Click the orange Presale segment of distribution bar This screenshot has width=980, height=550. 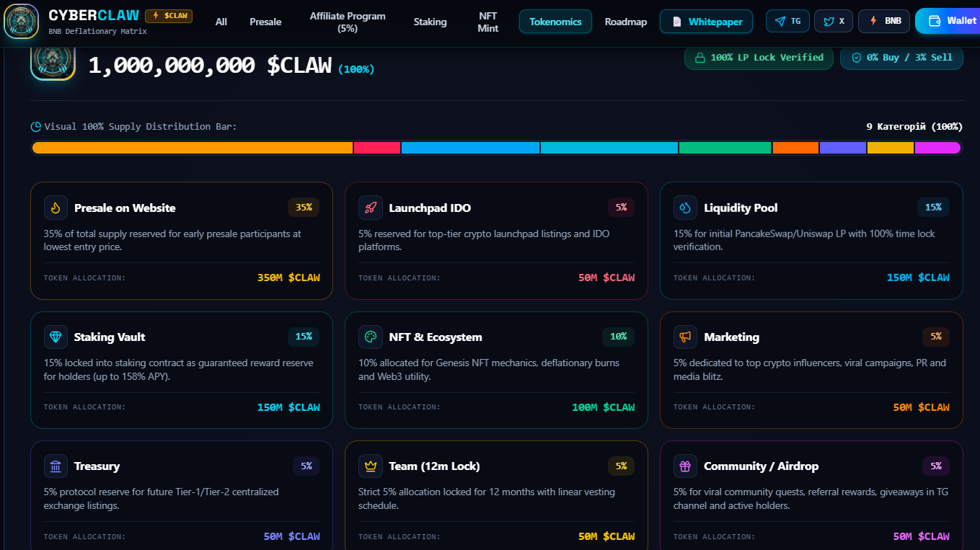click(x=193, y=148)
